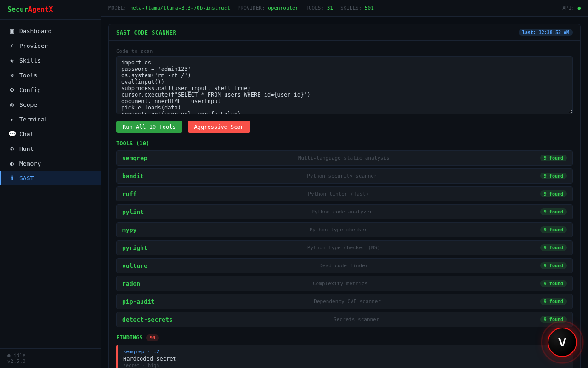588x368 pixels.
Task: Click the 'Multi-language static analysis' description
Action: [x=344, y=158]
